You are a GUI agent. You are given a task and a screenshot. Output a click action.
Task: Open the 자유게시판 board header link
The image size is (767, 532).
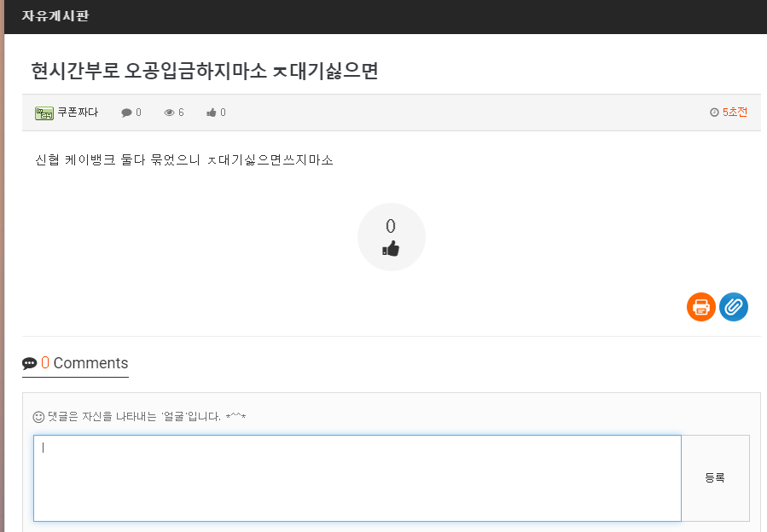[55, 15]
